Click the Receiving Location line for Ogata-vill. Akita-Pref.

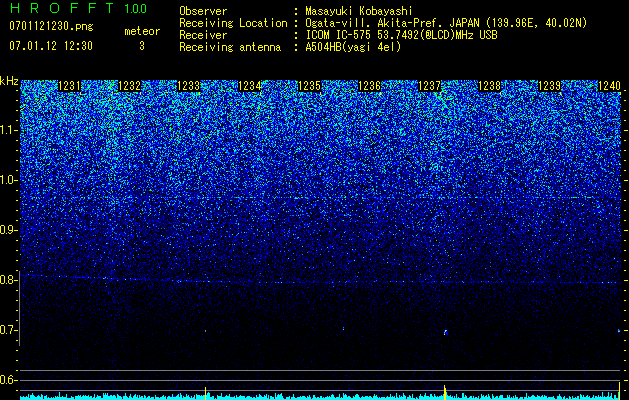pyautogui.click(x=445, y=23)
